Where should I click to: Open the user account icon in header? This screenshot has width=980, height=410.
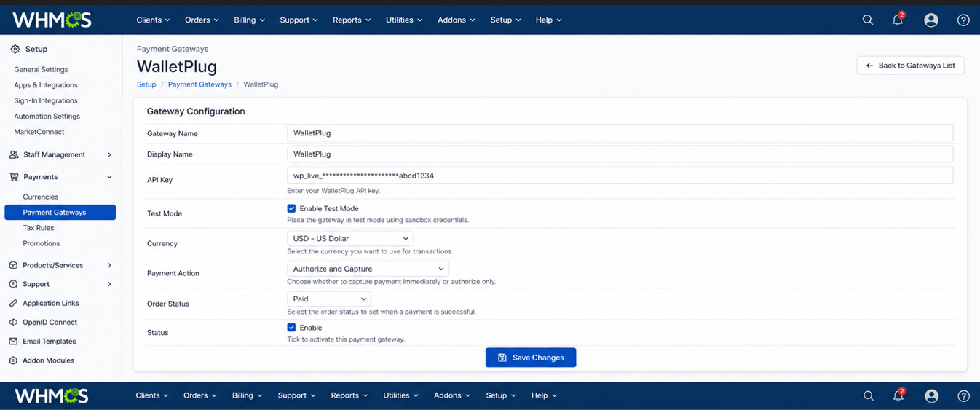point(930,20)
